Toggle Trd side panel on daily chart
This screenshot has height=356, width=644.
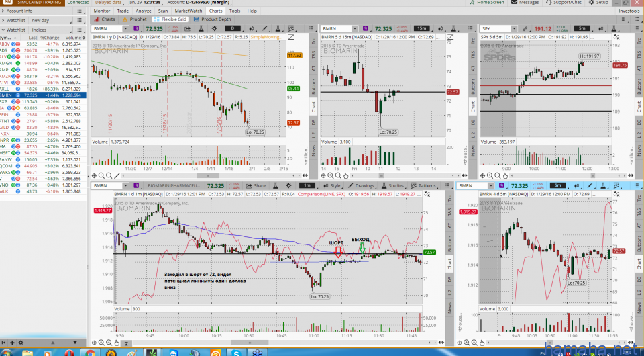click(x=313, y=41)
